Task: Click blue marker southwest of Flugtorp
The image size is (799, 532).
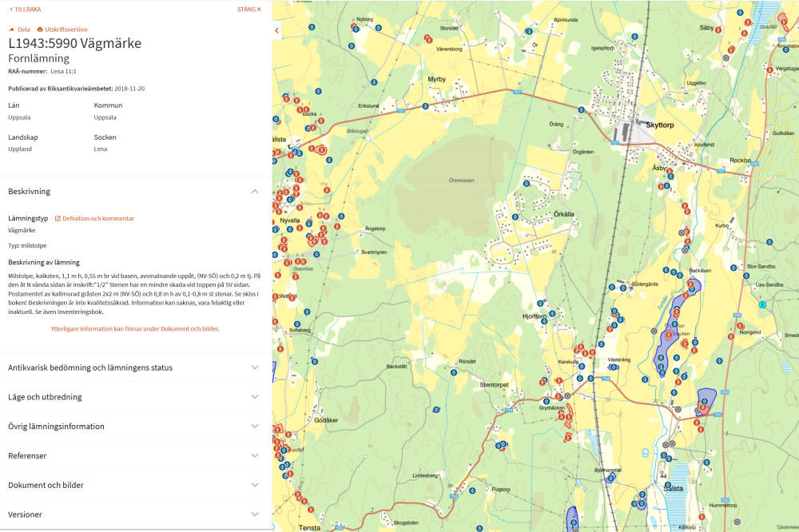Action: pyautogui.click(x=472, y=492)
